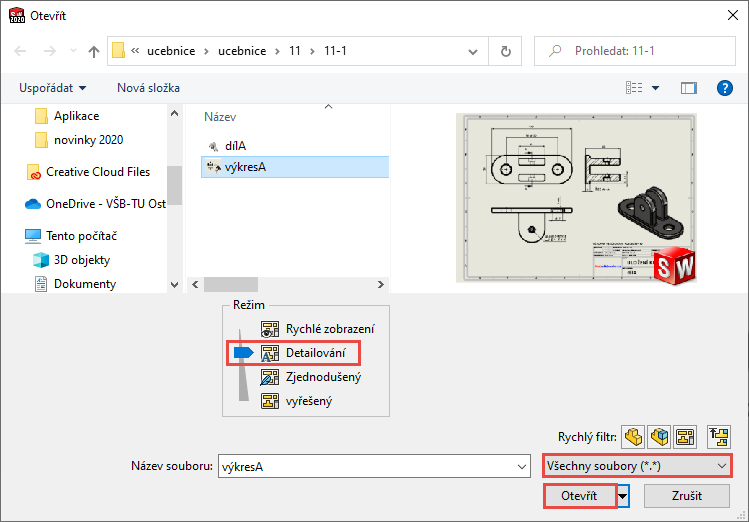This screenshot has height=522, width=749.
Task: Open help with the question mark icon
Action: 726,88
